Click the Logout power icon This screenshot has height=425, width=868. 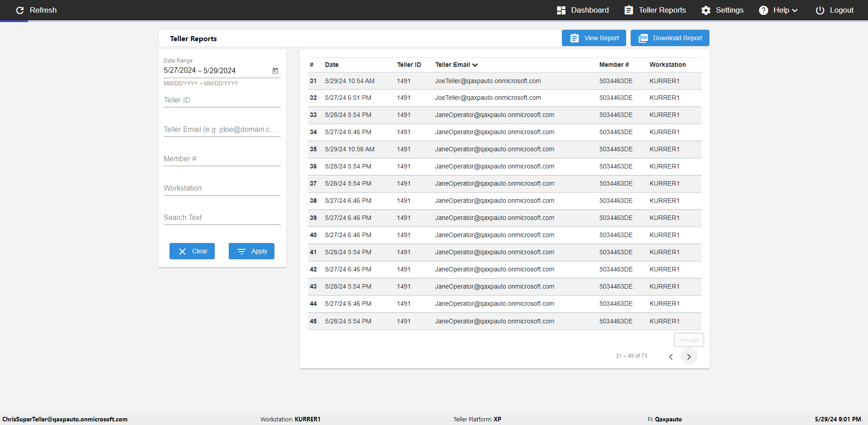(820, 10)
